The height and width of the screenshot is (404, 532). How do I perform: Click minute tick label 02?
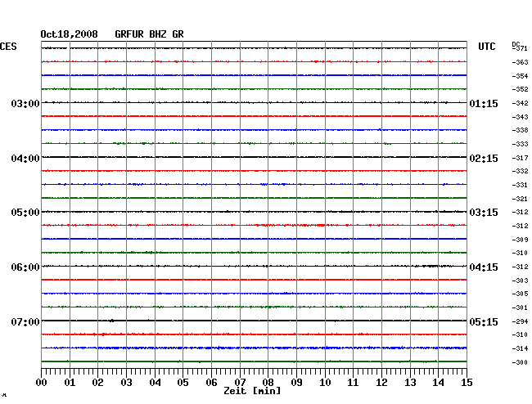click(97, 383)
